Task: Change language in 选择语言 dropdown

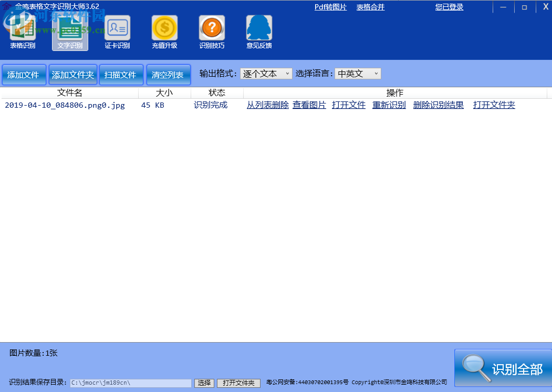Action: [x=377, y=74]
